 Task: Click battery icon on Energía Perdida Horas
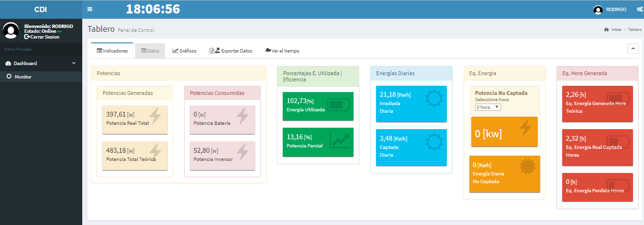(618, 185)
